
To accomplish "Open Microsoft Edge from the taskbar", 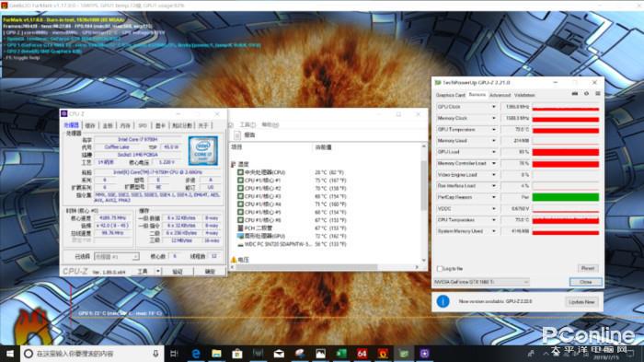I will point(196,354).
